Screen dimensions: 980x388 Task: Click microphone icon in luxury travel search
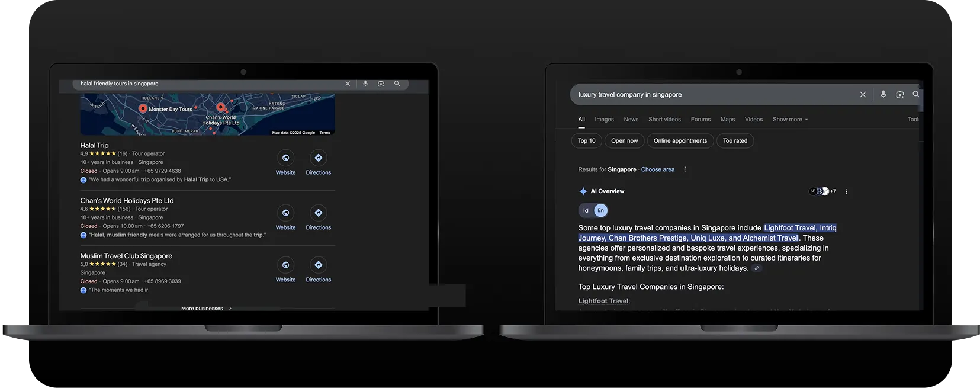pyautogui.click(x=883, y=95)
